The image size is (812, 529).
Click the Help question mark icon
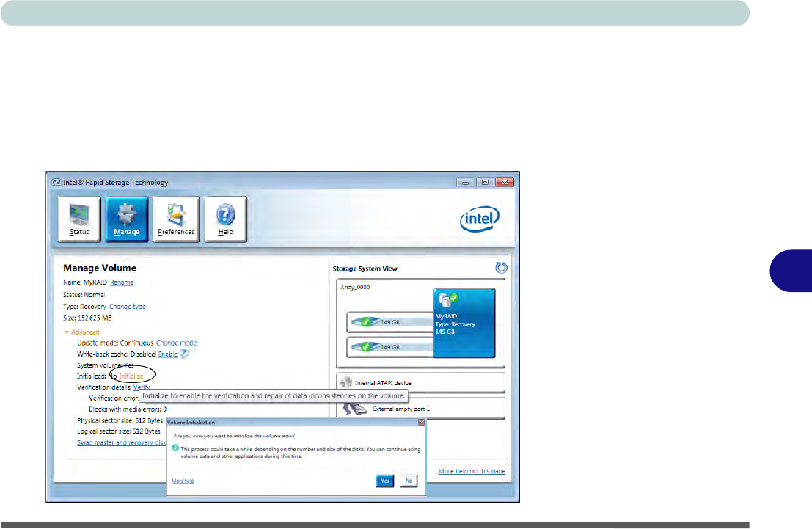click(x=224, y=219)
